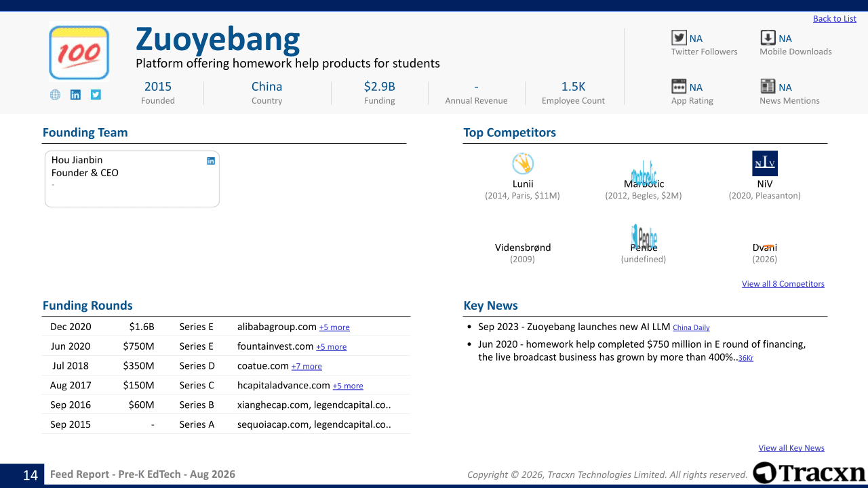Open the website globe icon under the logo
868x488 pixels.
point(55,95)
